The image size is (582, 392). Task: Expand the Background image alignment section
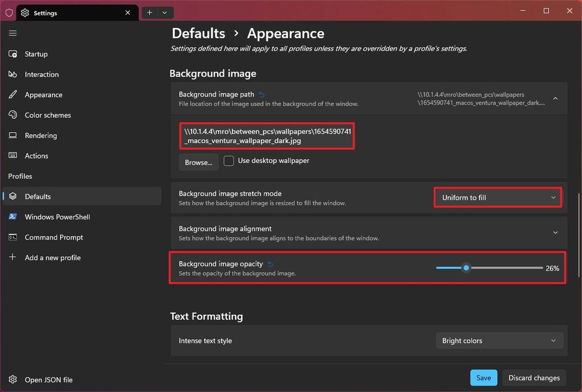555,232
